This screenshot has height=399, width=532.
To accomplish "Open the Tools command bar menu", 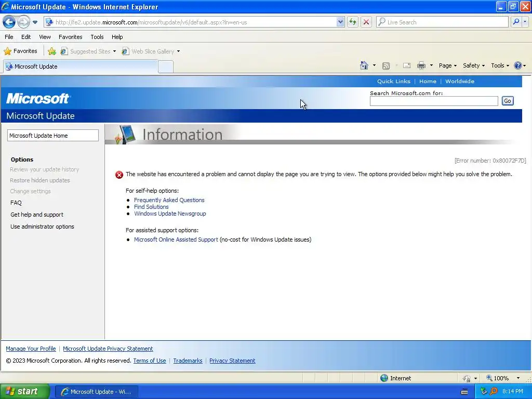I will click(500, 65).
